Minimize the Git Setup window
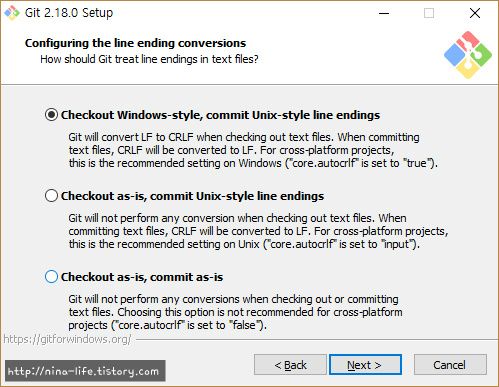 (x=384, y=13)
